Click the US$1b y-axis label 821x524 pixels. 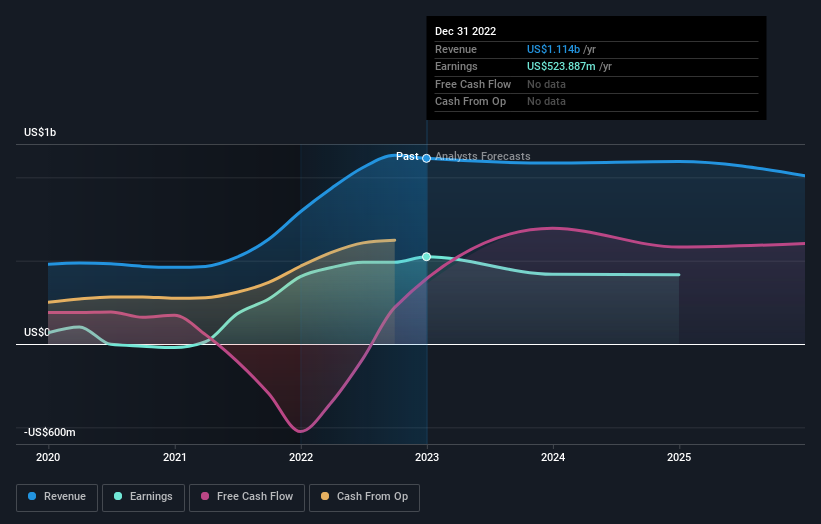(x=40, y=132)
